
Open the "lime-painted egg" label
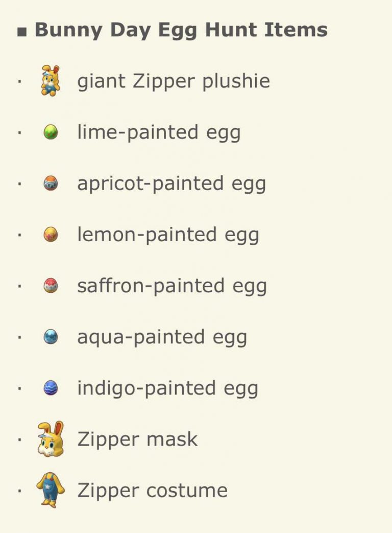pos(159,132)
